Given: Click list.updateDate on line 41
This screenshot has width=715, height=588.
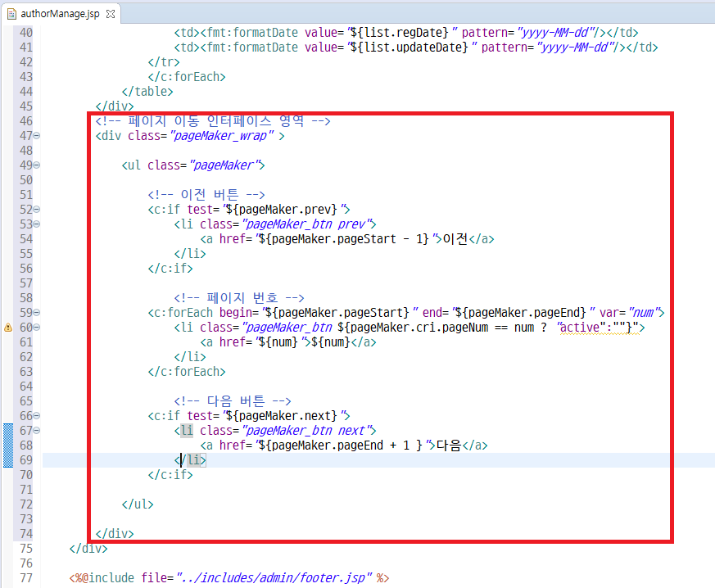Looking at the screenshot, I should pos(416,47).
